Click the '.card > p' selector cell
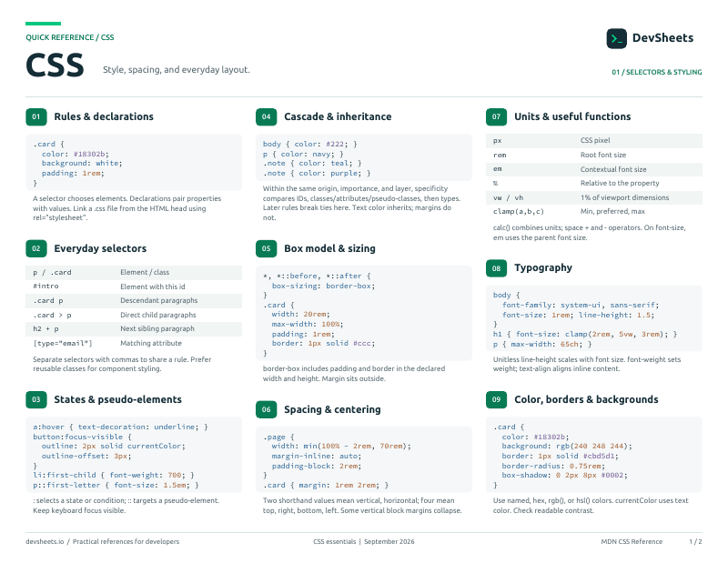The image size is (728, 563). [52, 315]
